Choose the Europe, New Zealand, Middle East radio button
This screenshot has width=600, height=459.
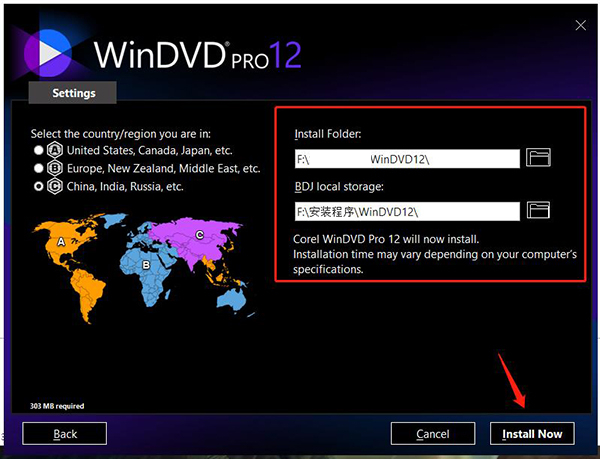click(x=39, y=169)
